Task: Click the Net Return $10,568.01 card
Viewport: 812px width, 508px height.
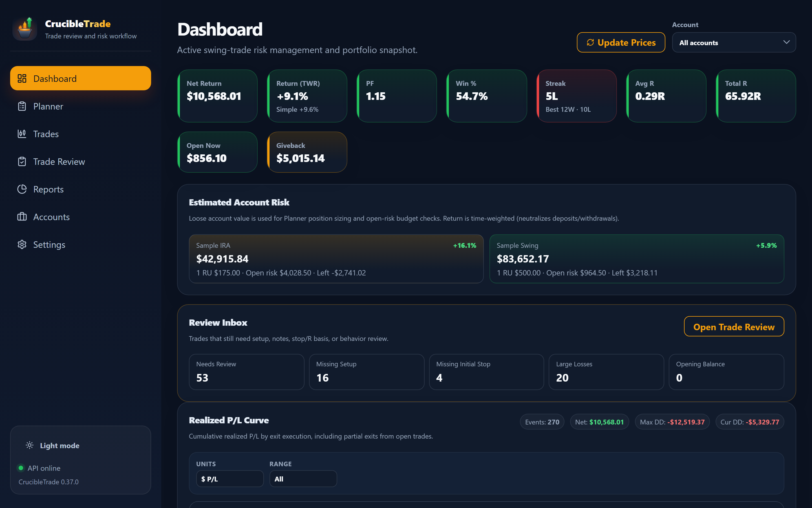Action: point(217,96)
